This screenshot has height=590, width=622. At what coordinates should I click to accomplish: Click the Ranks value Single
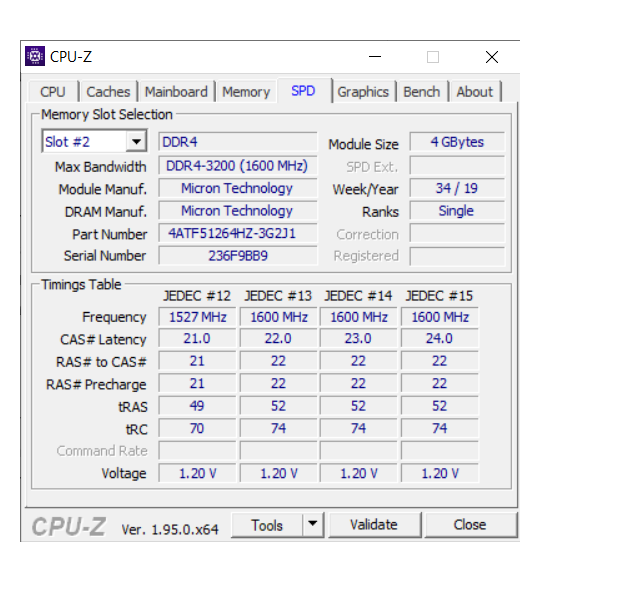(457, 211)
